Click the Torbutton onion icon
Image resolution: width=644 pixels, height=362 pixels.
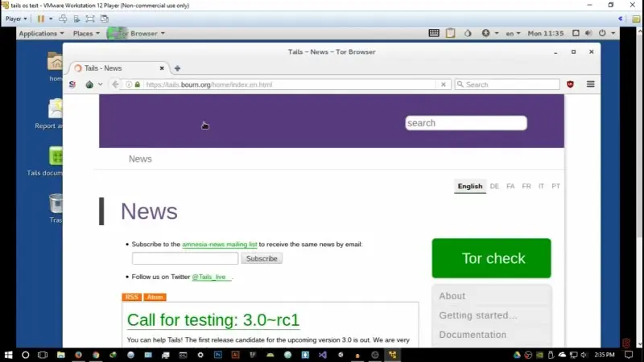point(89,84)
